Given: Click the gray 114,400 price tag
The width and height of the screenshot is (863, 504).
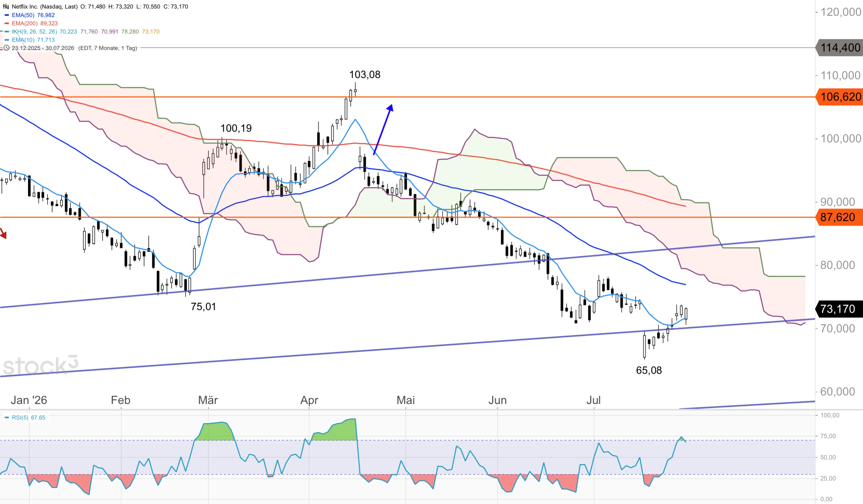Looking at the screenshot, I should coord(839,48).
